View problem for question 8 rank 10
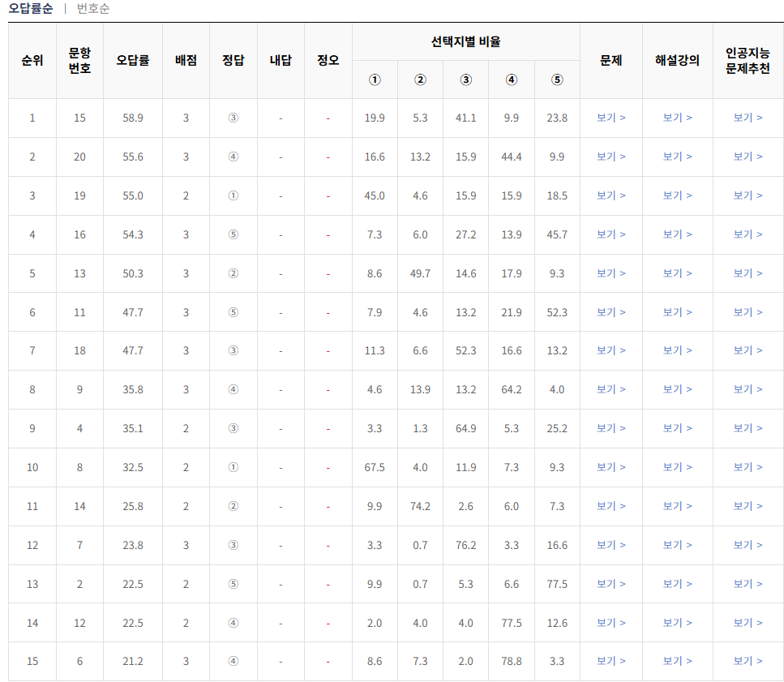 (610, 467)
